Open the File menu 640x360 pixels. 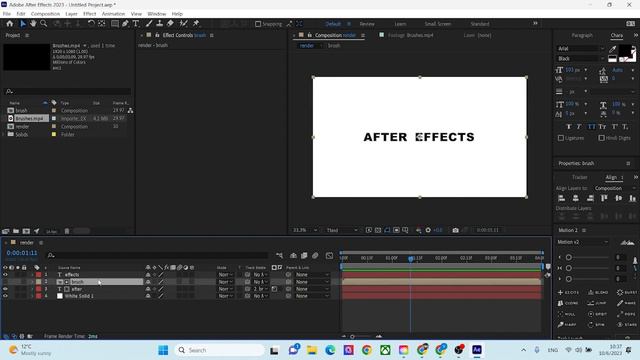[7, 14]
